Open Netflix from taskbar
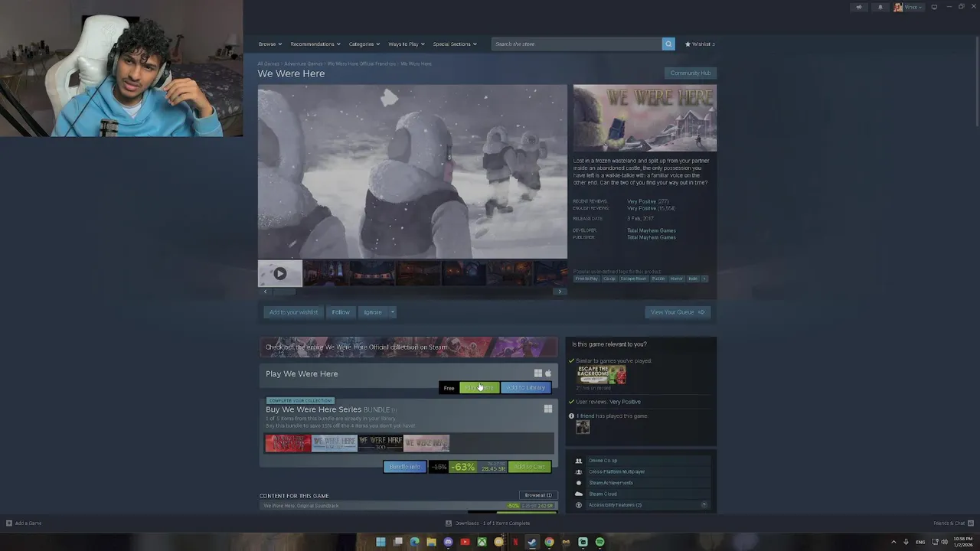This screenshot has height=551, width=980. (515, 542)
